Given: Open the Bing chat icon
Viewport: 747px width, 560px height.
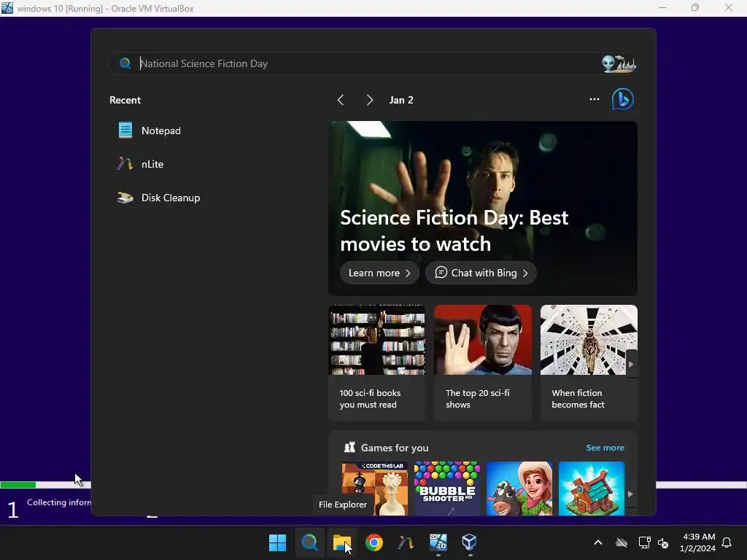Looking at the screenshot, I should (x=623, y=99).
